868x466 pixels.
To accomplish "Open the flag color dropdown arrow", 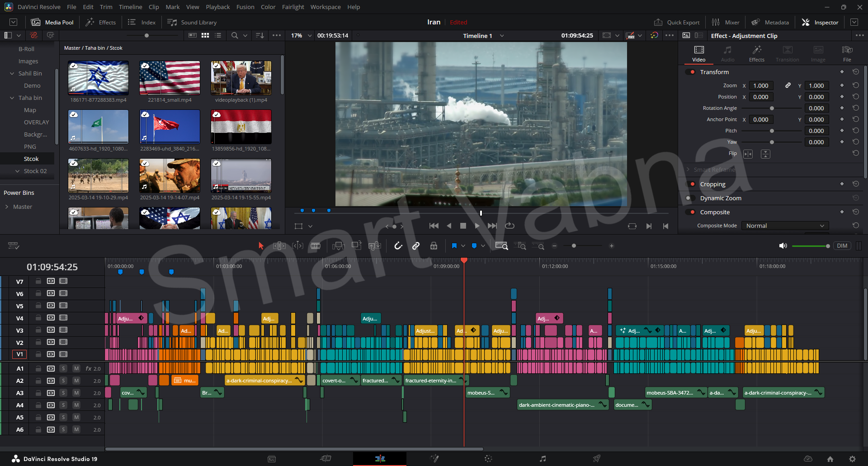I will pyautogui.click(x=463, y=246).
